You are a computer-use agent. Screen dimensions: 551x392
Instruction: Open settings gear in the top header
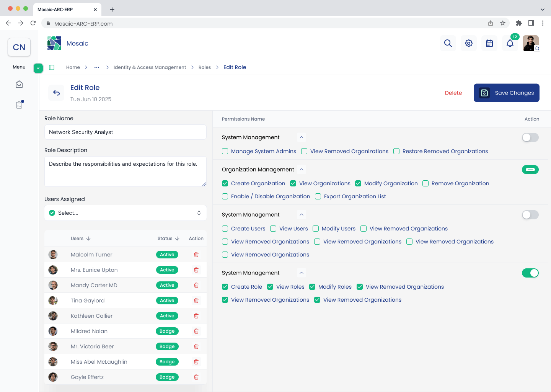[x=469, y=43]
